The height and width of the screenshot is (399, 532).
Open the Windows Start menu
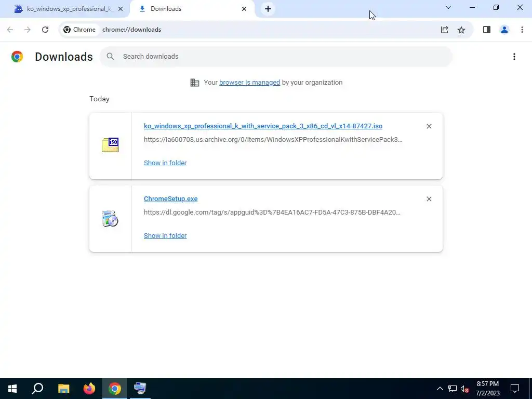pyautogui.click(x=12, y=389)
